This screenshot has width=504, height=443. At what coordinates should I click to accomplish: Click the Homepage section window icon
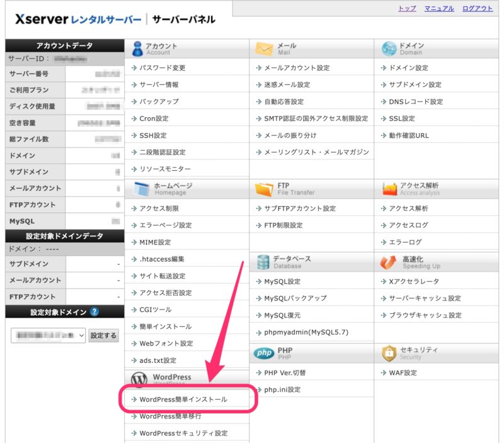141,189
